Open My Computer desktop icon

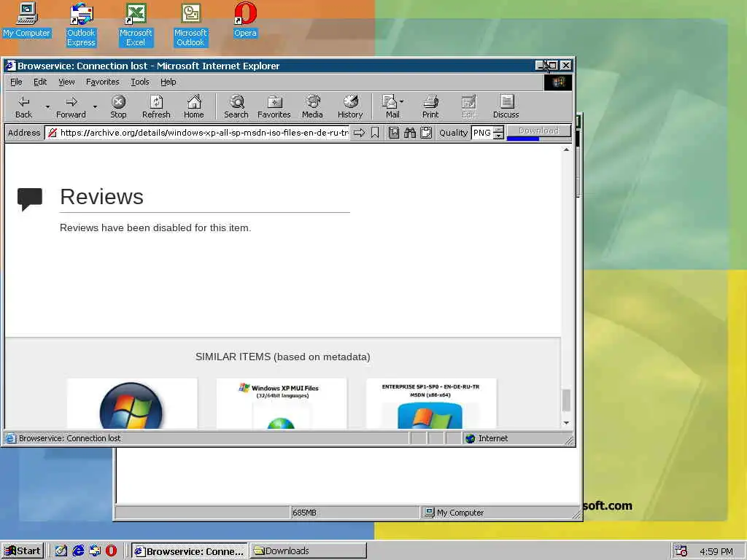[27, 20]
